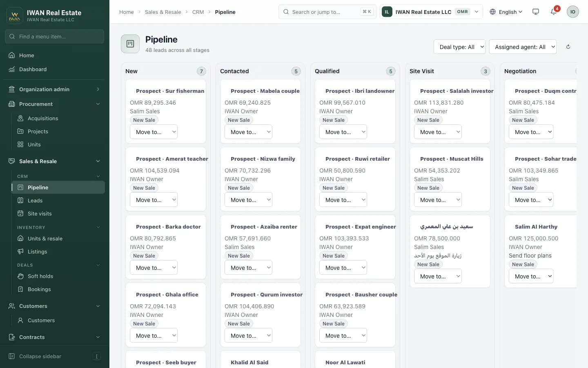Image resolution: width=588 pixels, height=368 pixels.
Task: Open the Assigned agent filter dropdown
Action: coord(523,47)
